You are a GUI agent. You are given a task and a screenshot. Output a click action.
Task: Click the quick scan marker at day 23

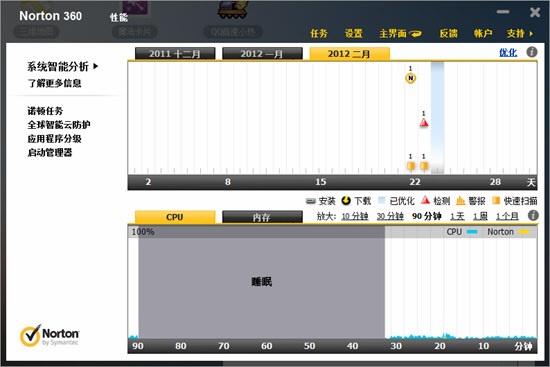424,166
